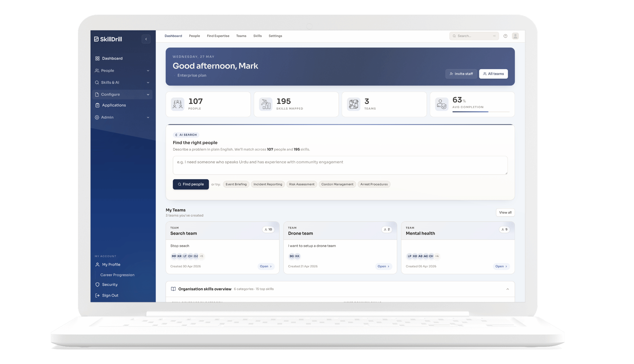Click the Search team member count badge
Viewport: 634px width, 364px height.
pyautogui.click(x=268, y=230)
